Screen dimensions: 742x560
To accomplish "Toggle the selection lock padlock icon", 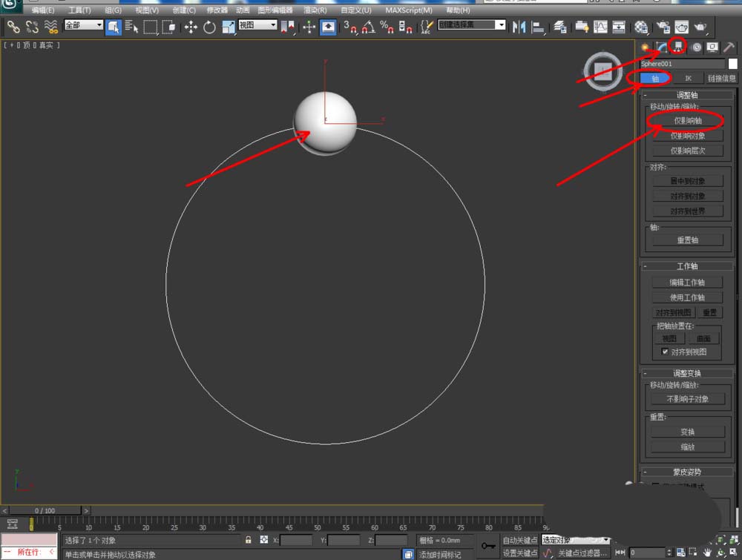I will pyautogui.click(x=249, y=540).
